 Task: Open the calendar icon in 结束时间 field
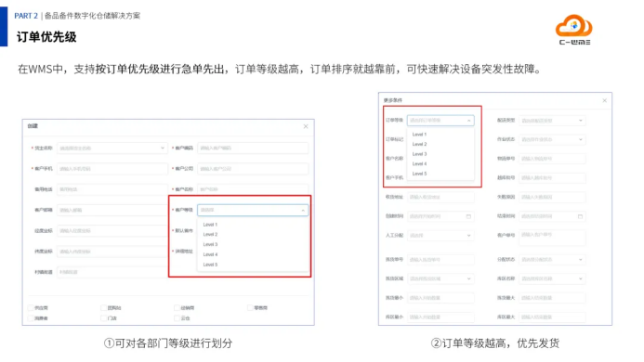[580, 216]
